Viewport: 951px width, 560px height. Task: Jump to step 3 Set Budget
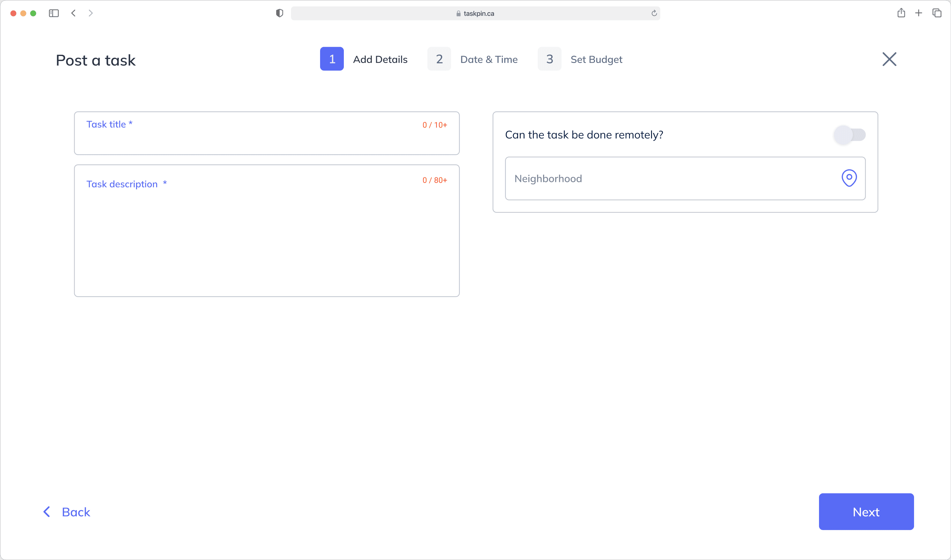point(549,59)
